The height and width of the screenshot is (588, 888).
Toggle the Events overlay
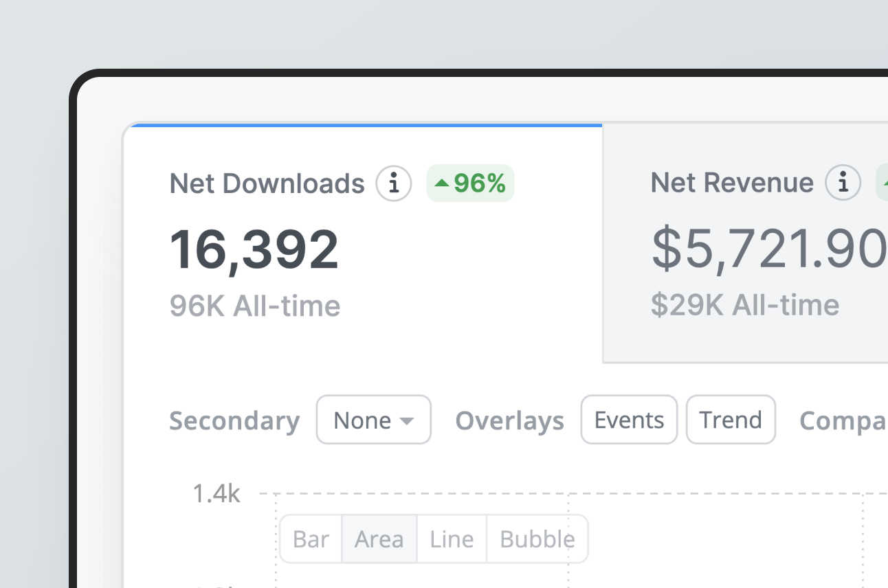tap(629, 420)
